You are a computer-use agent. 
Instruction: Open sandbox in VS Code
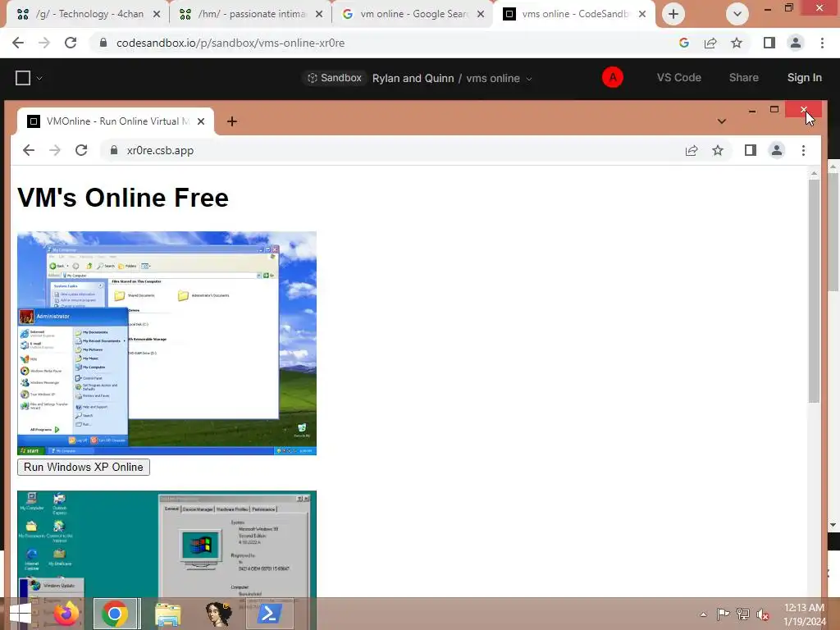(x=678, y=78)
